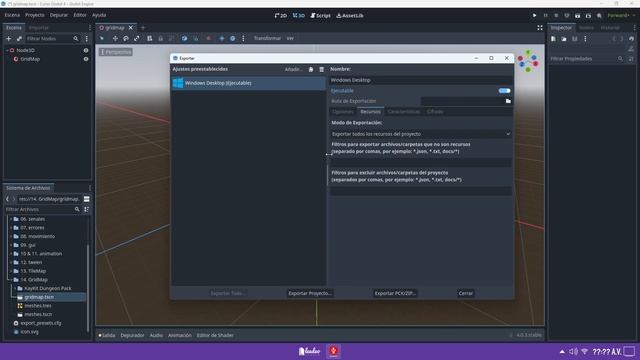Image resolution: width=640 pixels, height=360 pixels.
Task: Create new resource in Inspector
Action: coord(553,39)
